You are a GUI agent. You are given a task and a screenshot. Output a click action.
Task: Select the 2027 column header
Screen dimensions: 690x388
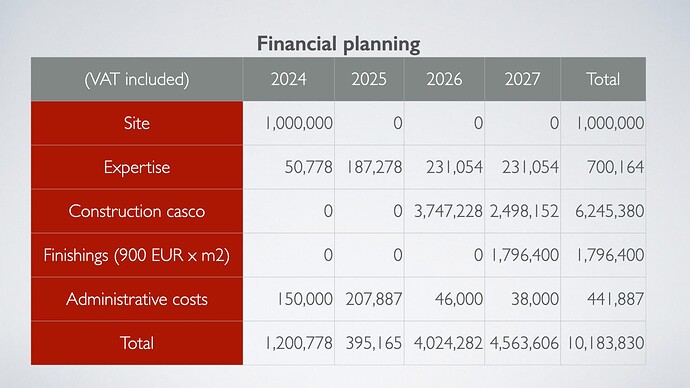pyautogui.click(x=522, y=79)
